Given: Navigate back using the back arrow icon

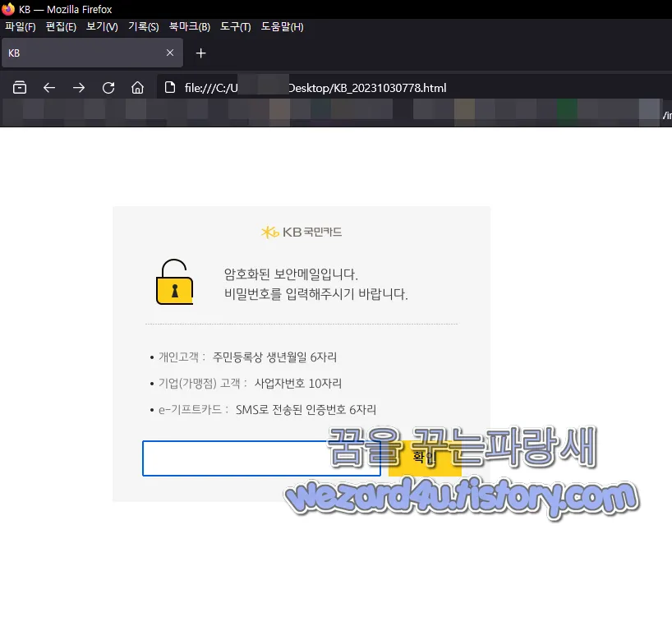Looking at the screenshot, I should [48, 86].
